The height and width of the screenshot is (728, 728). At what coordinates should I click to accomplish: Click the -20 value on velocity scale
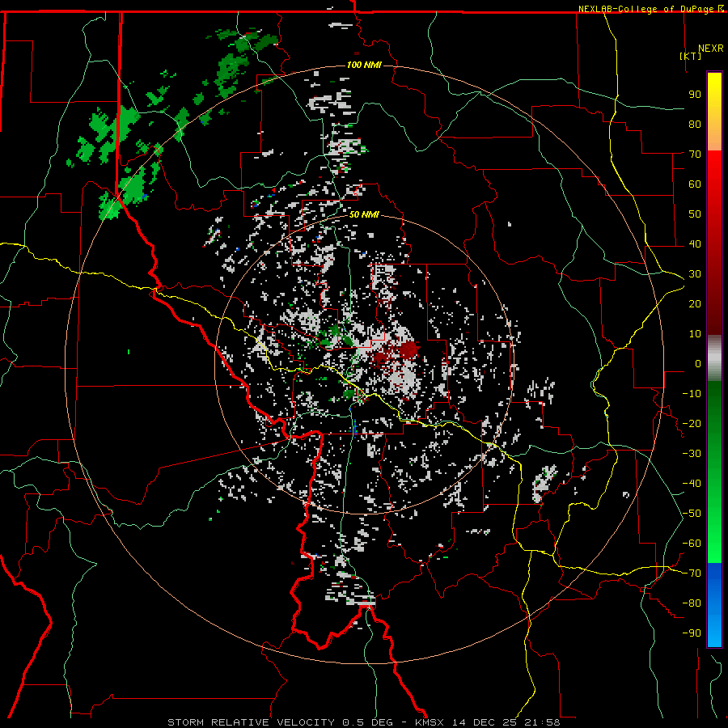692,424
